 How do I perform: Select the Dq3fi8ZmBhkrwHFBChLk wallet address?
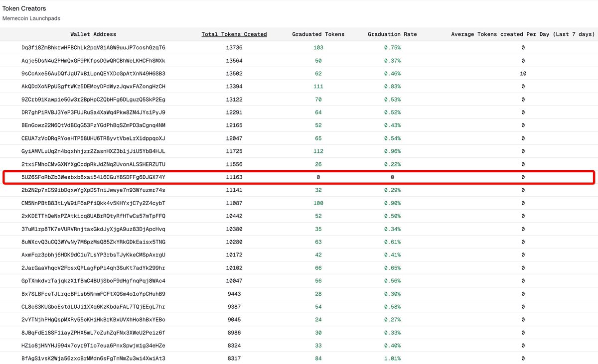[x=93, y=47]
